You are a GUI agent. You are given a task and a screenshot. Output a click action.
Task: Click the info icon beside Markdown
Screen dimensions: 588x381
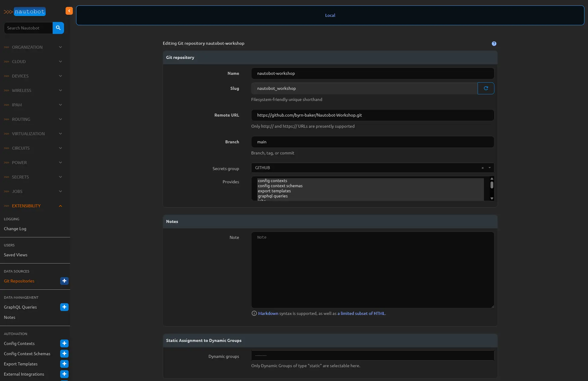pyautogui.click(x=254, y=313)
